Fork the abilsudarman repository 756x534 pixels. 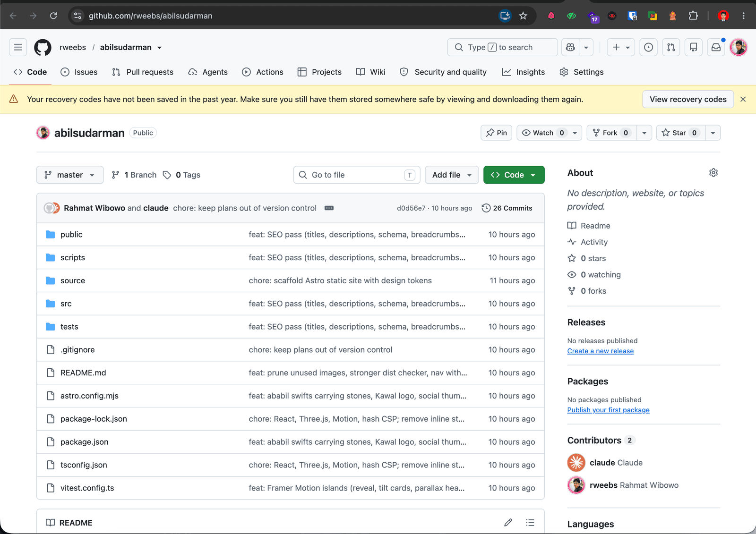pos(612,133)
